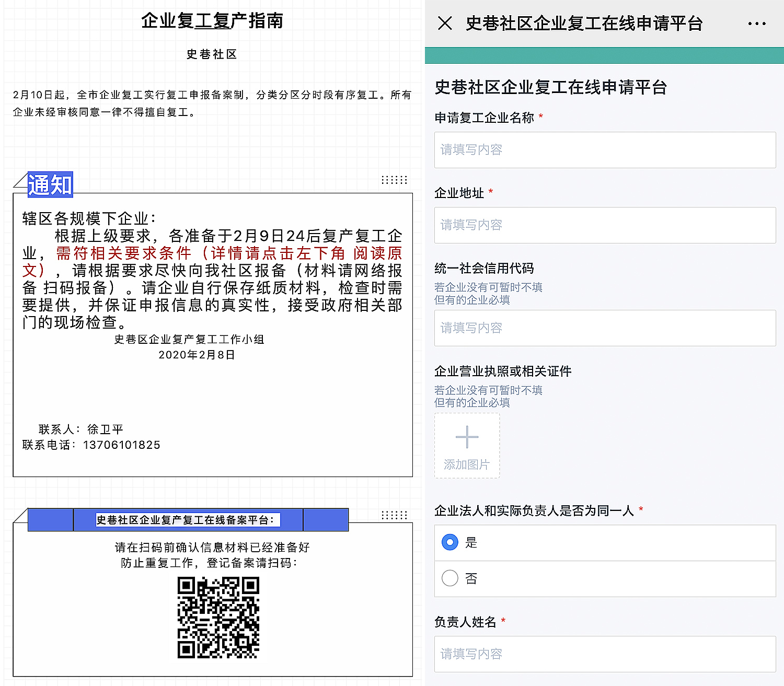The image size is (784, 686).
Task: Click the 申请复工企业名称 input field
Action: (605, 150)
